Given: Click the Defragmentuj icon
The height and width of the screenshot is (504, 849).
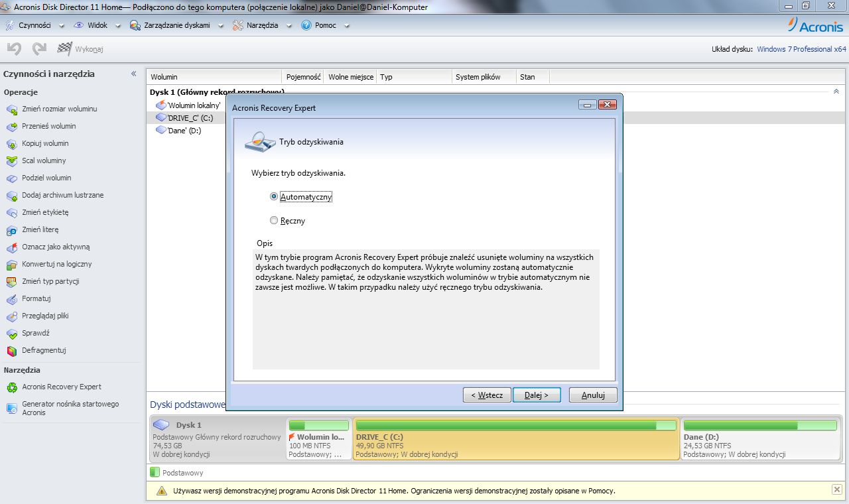Looking at the screenshot, I should (x=11, y=351).
